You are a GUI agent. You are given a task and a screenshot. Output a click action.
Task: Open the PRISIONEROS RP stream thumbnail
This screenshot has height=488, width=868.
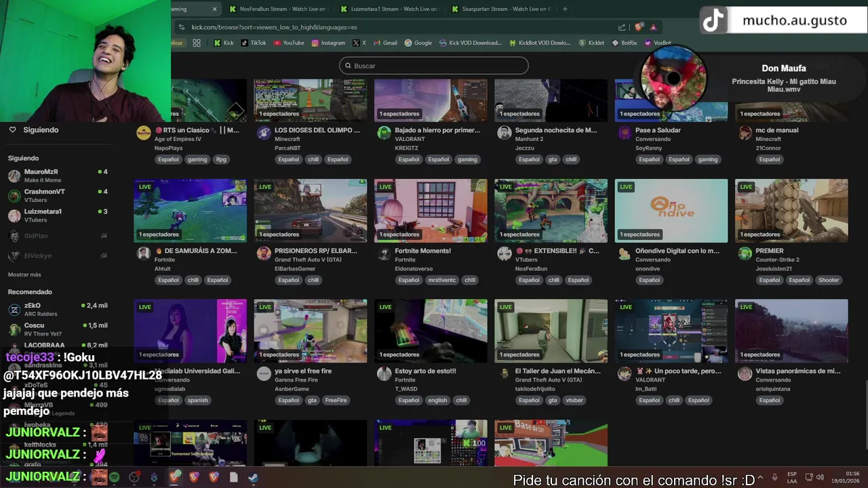311,210
